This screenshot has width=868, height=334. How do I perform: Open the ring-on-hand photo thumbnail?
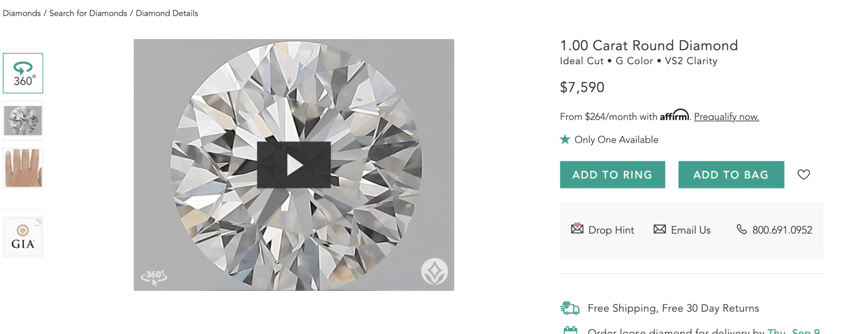pos(23,168)
